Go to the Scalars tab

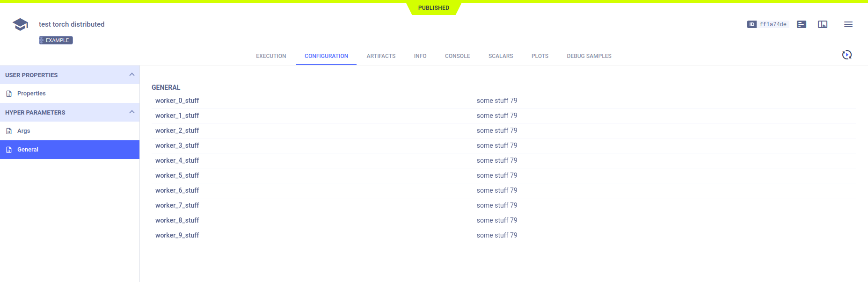(x=500, y=56)
